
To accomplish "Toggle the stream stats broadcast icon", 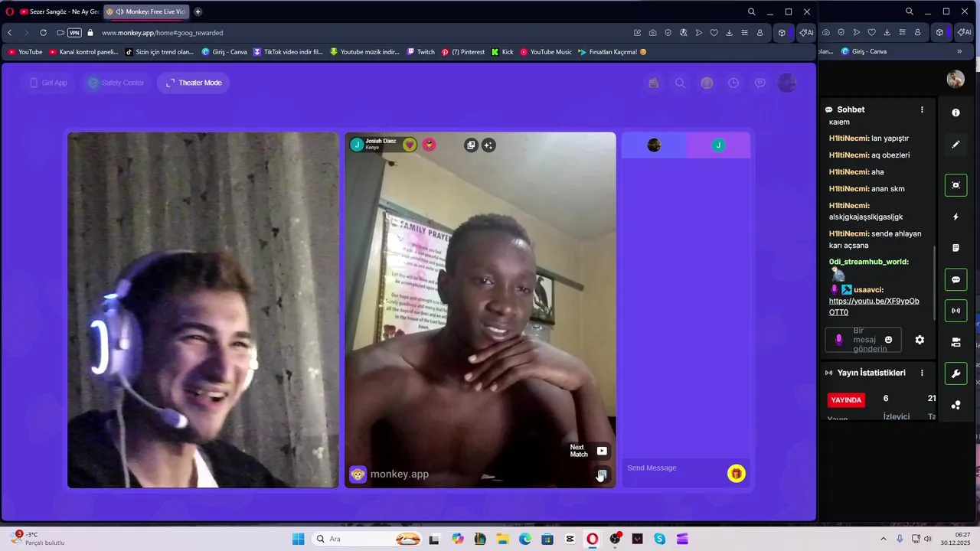I will [x=955, y=311].
